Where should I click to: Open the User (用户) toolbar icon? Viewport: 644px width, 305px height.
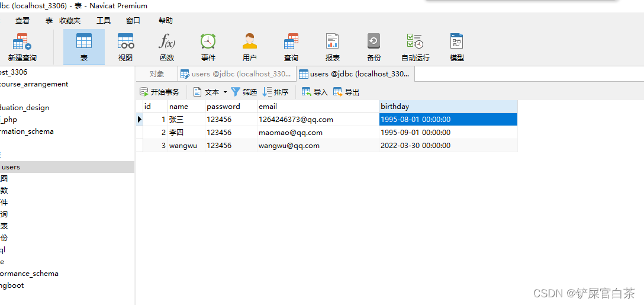click(249, 47)
